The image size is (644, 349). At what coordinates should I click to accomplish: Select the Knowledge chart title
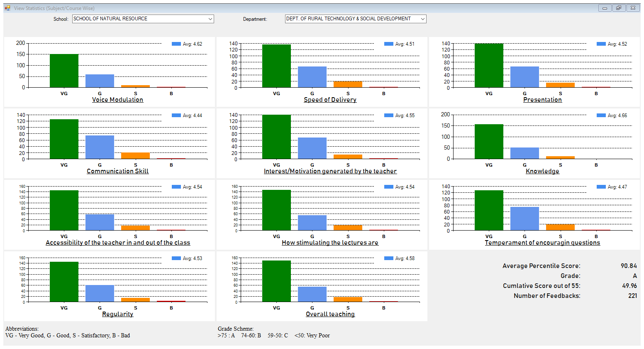point(542,171)
